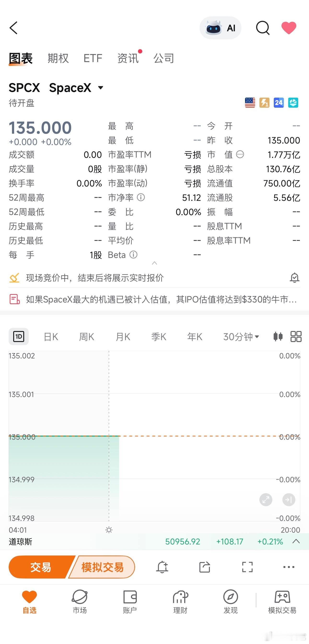
Task: Go to the 发现 discover tab
Action: point(230,602)
